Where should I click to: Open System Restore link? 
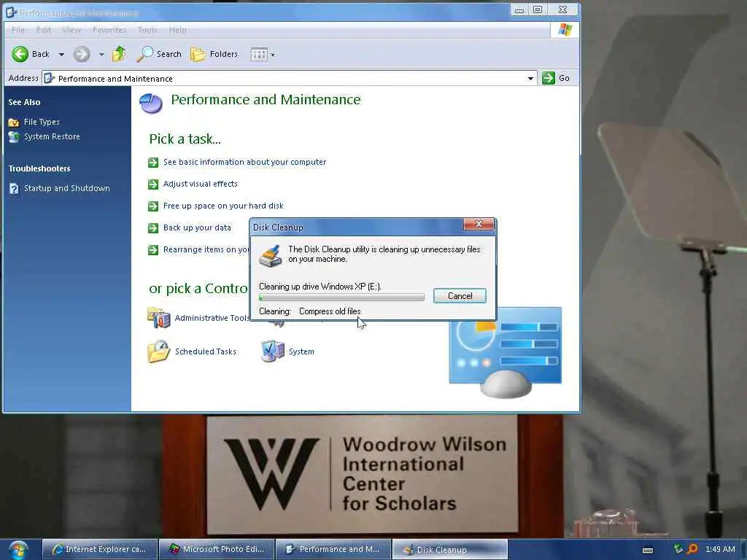point(52,136)
